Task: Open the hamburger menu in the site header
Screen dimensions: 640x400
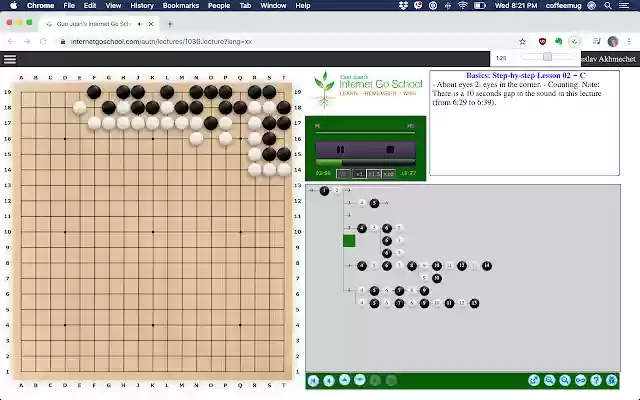Action: point(10,59)
